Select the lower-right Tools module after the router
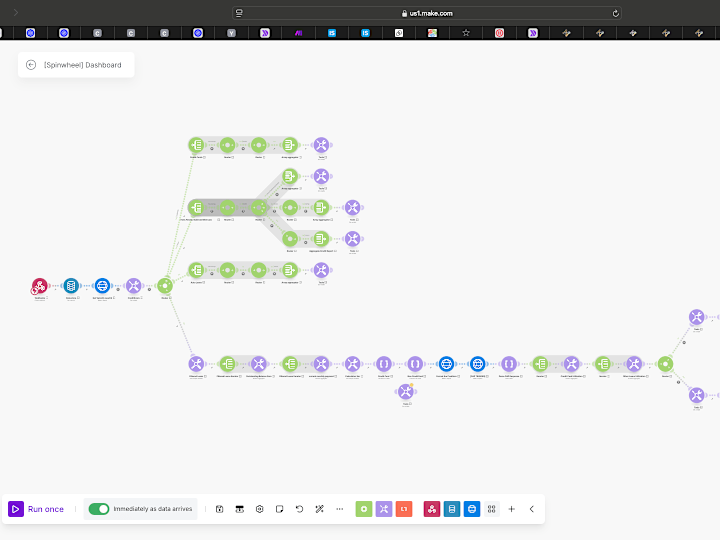Viewport: 720px width, 540px height. click(x=697, y=395)
